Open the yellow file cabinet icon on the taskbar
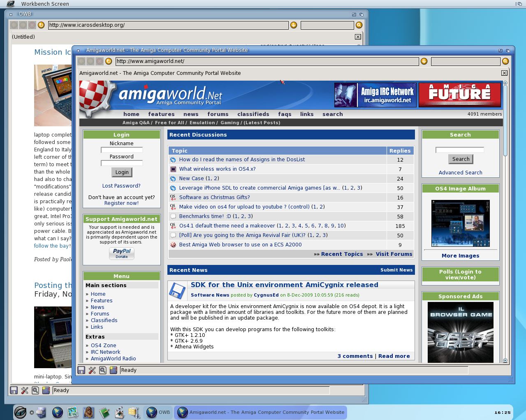This screenshot has width=526, height=420. (134, 412)
